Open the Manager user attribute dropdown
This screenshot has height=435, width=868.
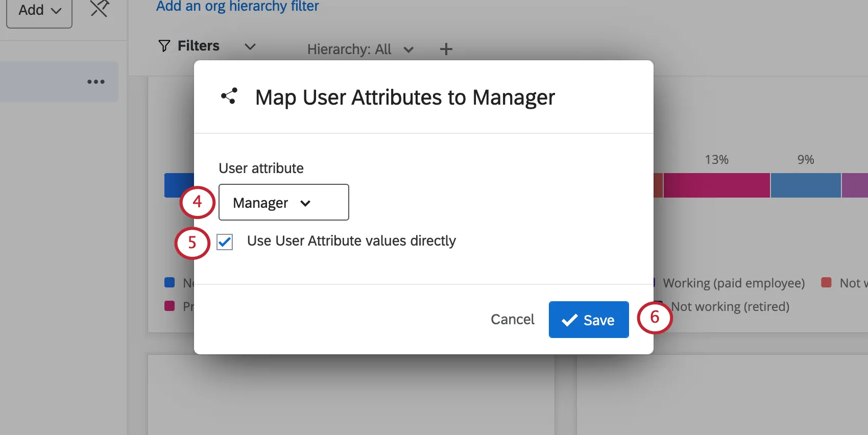283,203
